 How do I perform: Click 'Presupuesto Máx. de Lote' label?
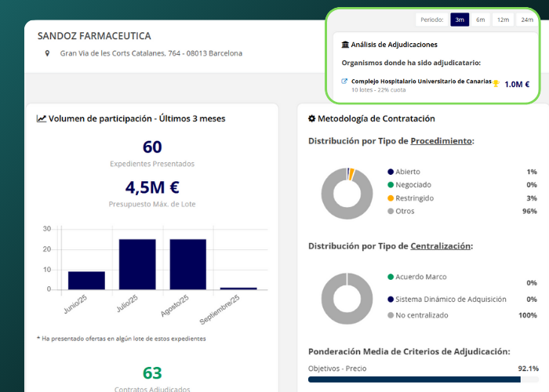[152, 204]
